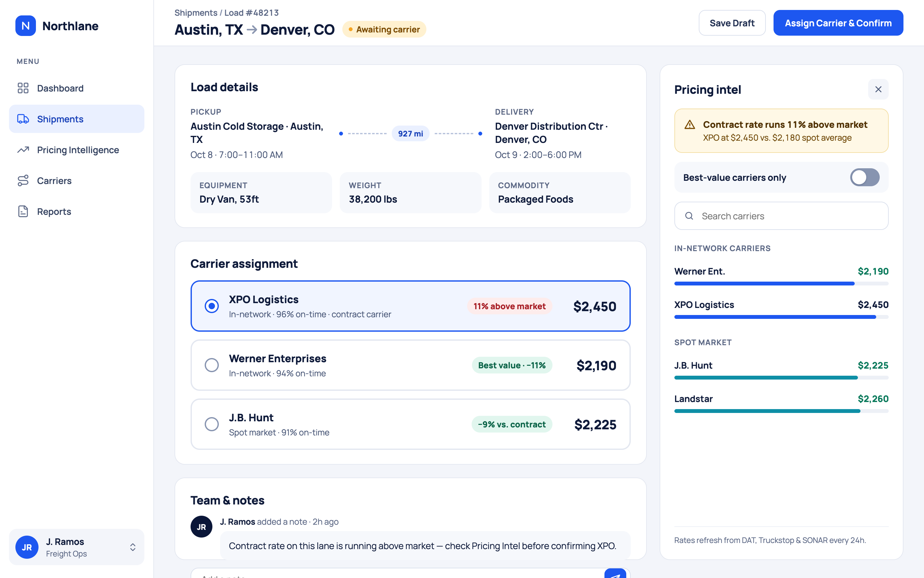This screenshot has height=578, width=924.
Task: Click the Landstar rate bar
Action: click(x=781, y=411)
